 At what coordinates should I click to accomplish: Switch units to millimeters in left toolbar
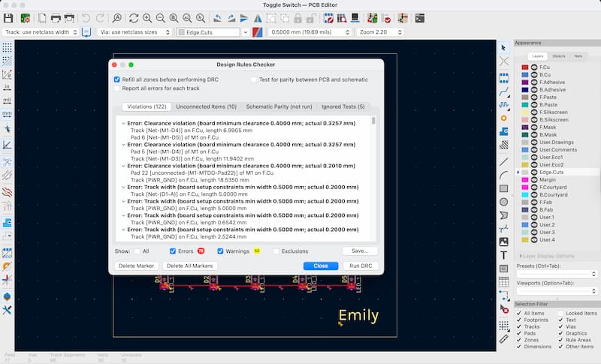(x=7, y=113)
